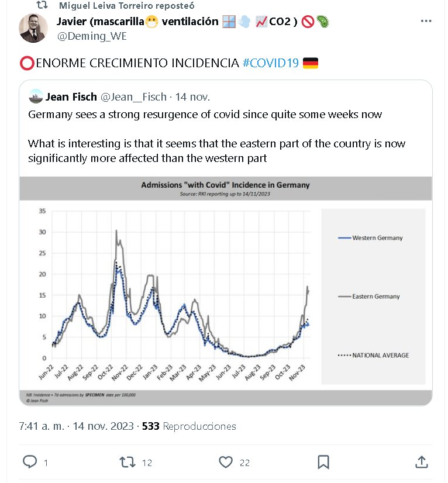448x483 pixels.
Task: Open the small Jean Fisch avatar
Action: [36, 96]
